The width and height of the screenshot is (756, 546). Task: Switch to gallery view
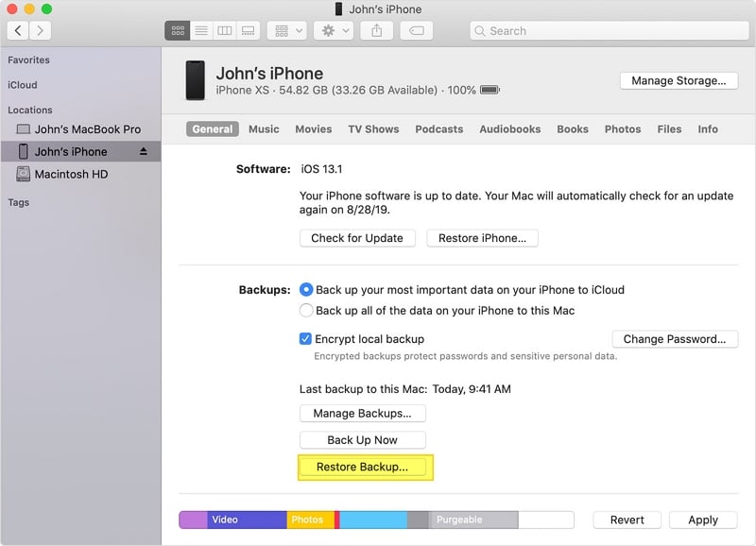click(247, 29)
